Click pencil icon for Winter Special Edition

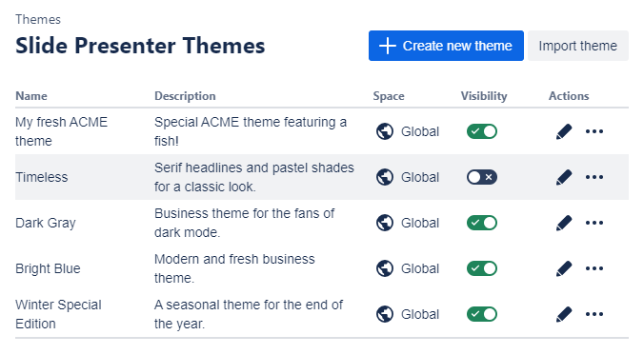564,314
